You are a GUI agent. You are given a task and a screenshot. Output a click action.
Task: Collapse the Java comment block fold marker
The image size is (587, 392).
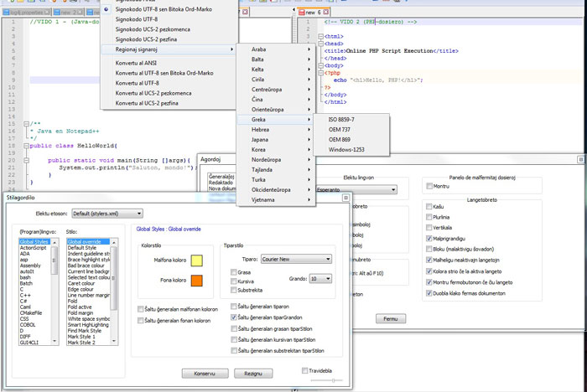pos(26,124)
